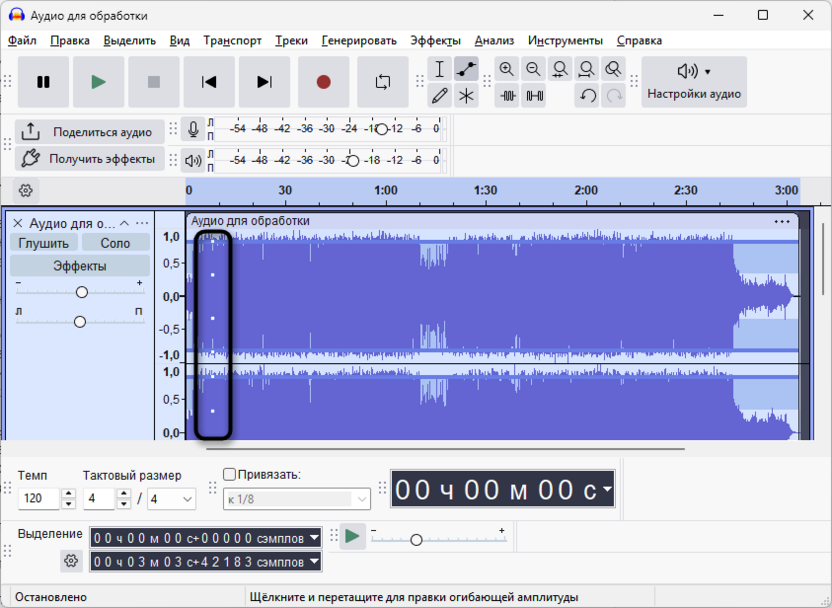Start recording with the red Record button

[x=323, y=82]
